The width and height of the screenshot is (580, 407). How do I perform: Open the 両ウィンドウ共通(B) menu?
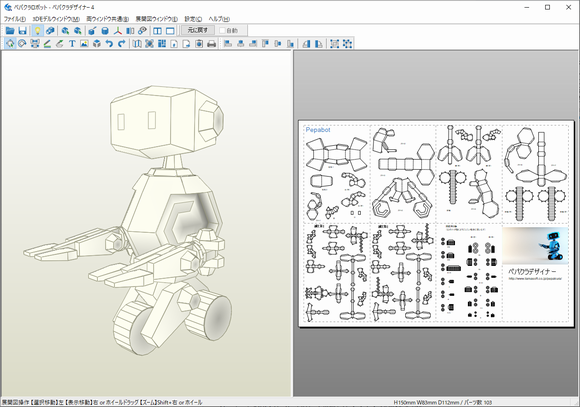tap(108, 19)
